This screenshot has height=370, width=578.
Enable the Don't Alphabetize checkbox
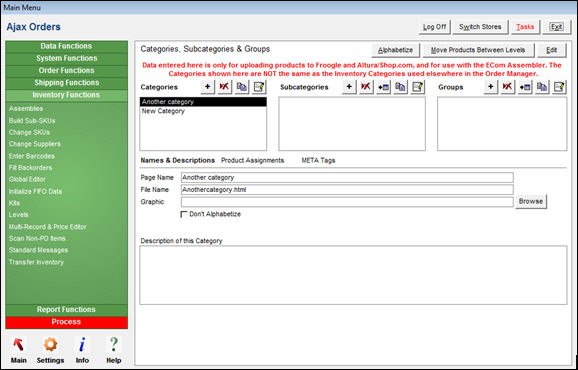[x=184, y=214]
